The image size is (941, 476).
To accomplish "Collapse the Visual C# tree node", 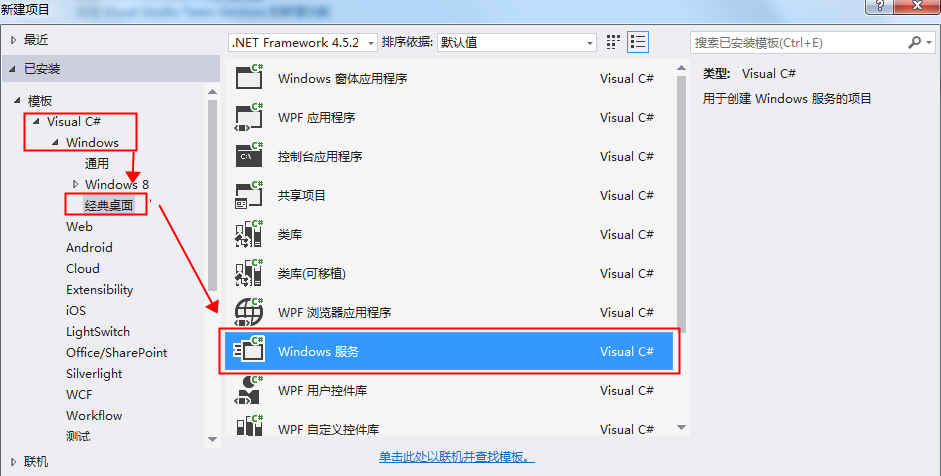I will click(37, 121).
